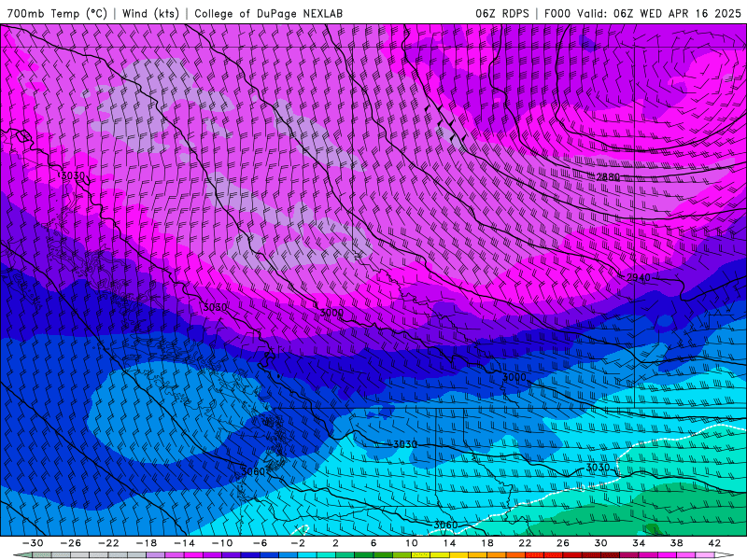Viewport: 747px width, 560px height.
Task: Click "College of DuPage NEXLAB" in the header
Action: pyautogui.click(x=268, y=13)
